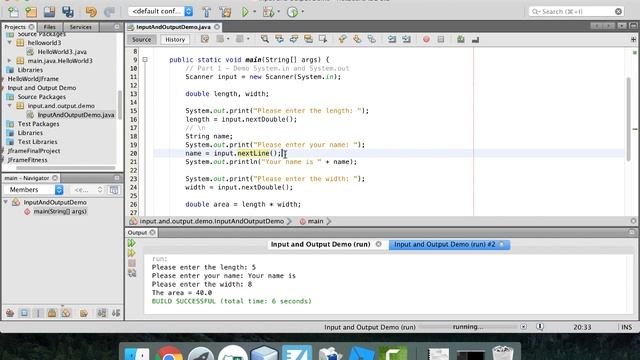Viewport: 640px width, 360px height.
Task: Collapse the input.and.output.demo package node
Action: click(x=10, y=106)
